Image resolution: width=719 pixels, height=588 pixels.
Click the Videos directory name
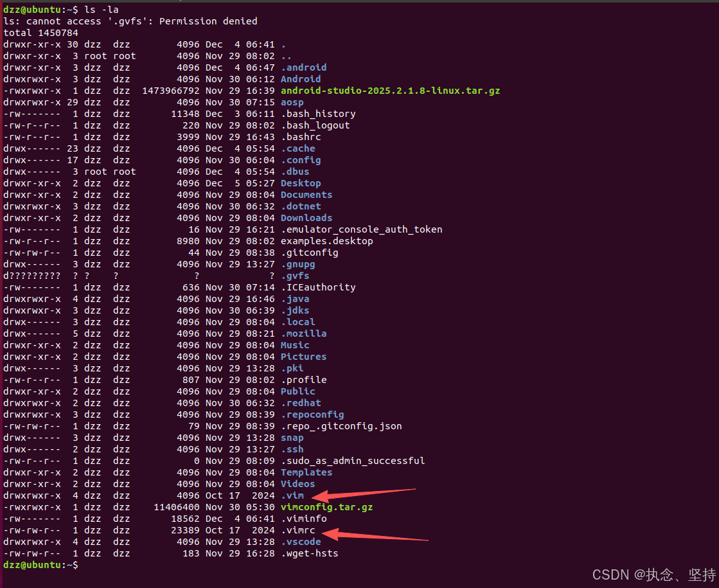point(298,483)
